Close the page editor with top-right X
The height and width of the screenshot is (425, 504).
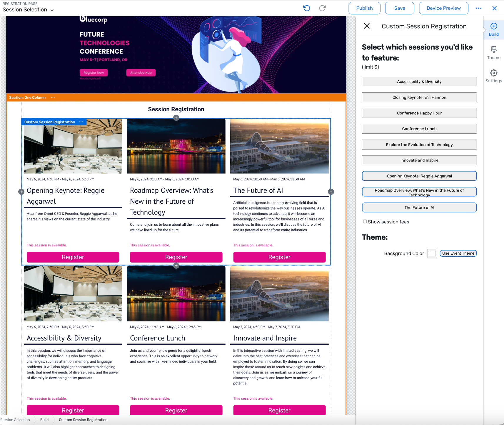[x=495, y=8]
